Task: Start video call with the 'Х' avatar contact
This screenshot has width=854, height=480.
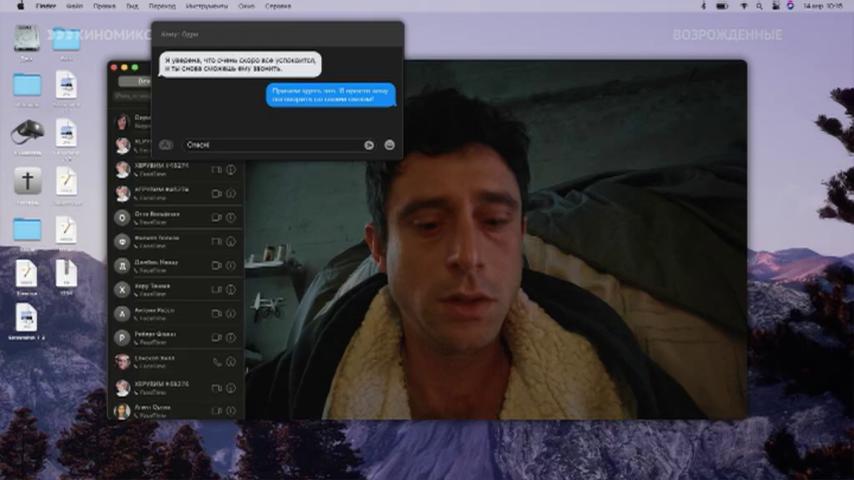Action: [x=216, y=290]
